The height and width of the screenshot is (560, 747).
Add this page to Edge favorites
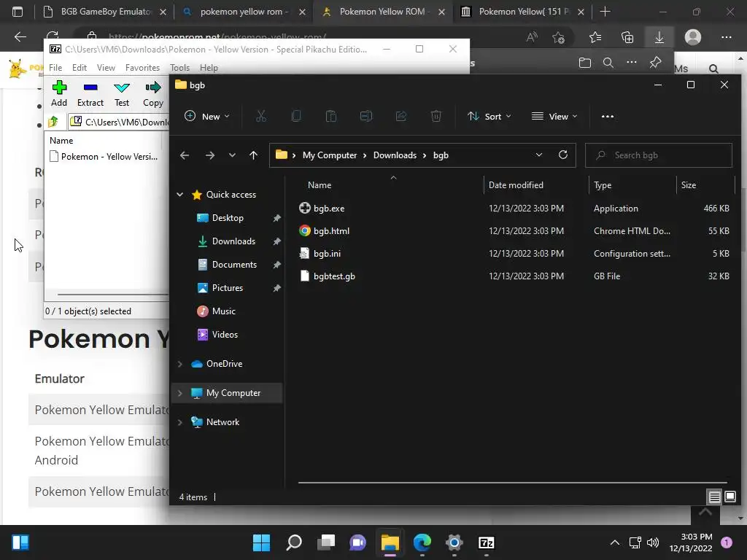tap(558, 37)
